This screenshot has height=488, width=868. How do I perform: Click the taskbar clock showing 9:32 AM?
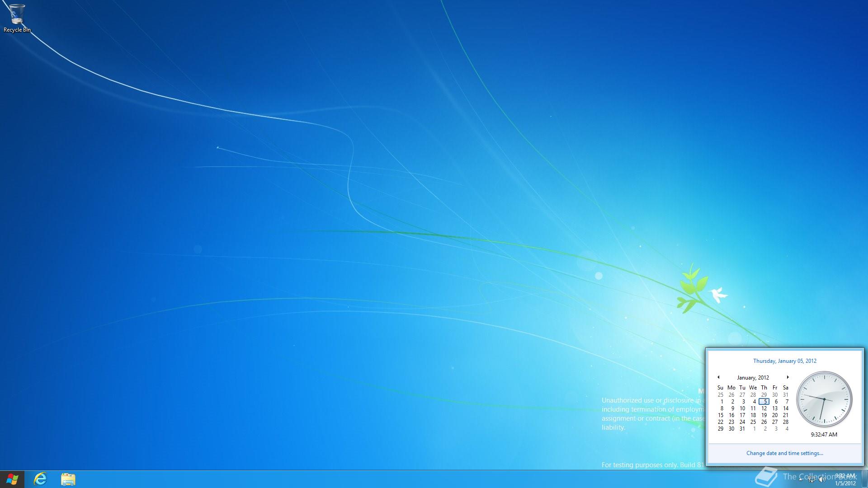click(x=845, y=479)
